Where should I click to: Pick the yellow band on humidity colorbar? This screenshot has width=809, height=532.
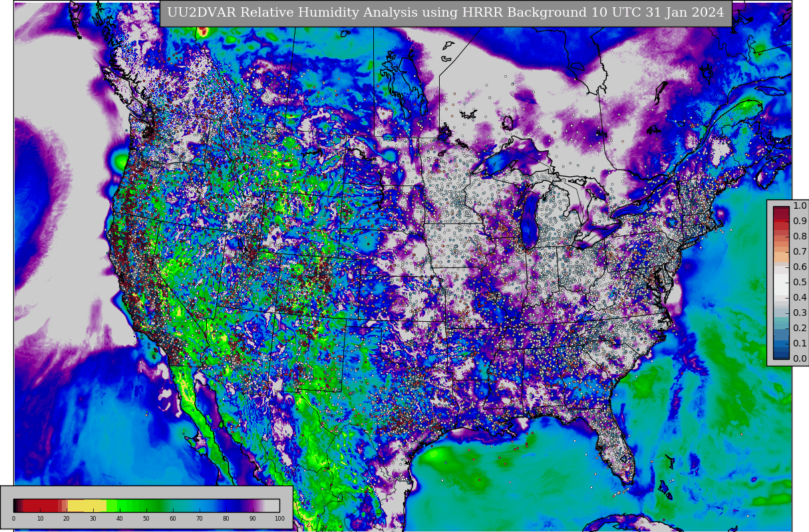[x=87, y=505]
